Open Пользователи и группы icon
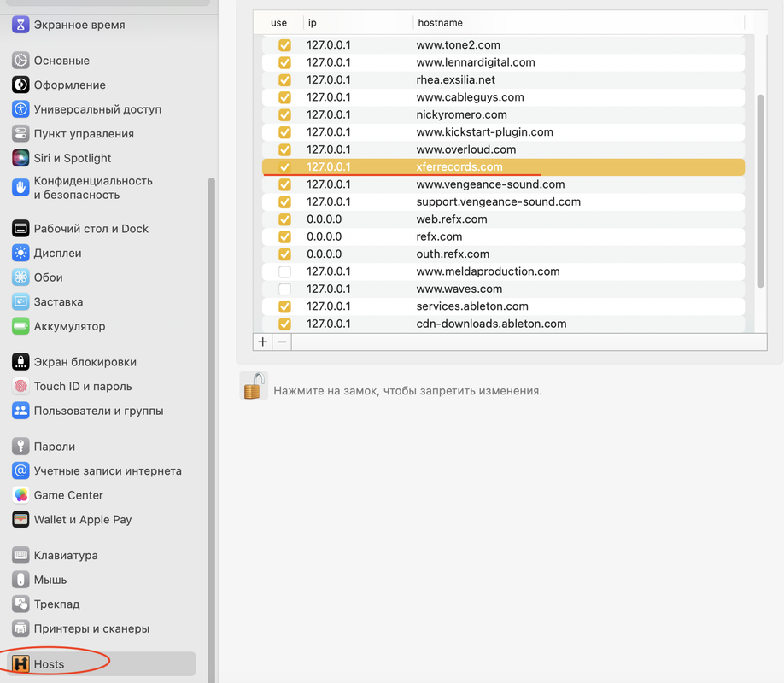Viewport: 784px width, 683px height. click(x=20, y=411)
